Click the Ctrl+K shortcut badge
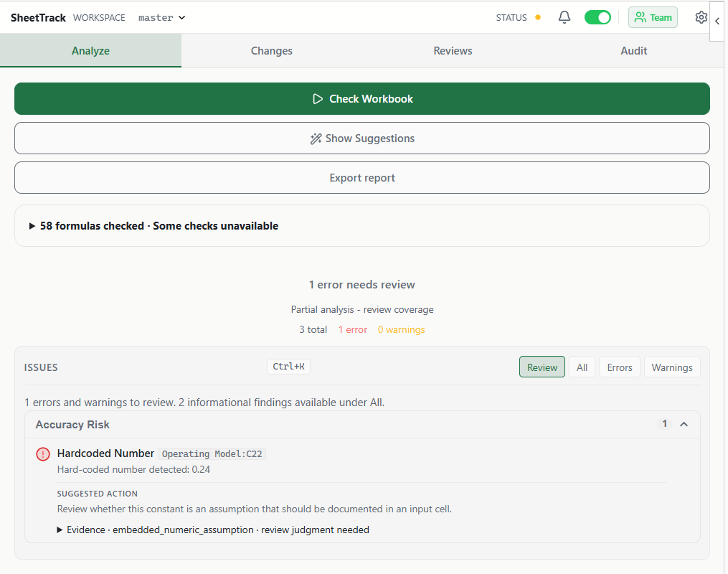 [x=288, y=367]
